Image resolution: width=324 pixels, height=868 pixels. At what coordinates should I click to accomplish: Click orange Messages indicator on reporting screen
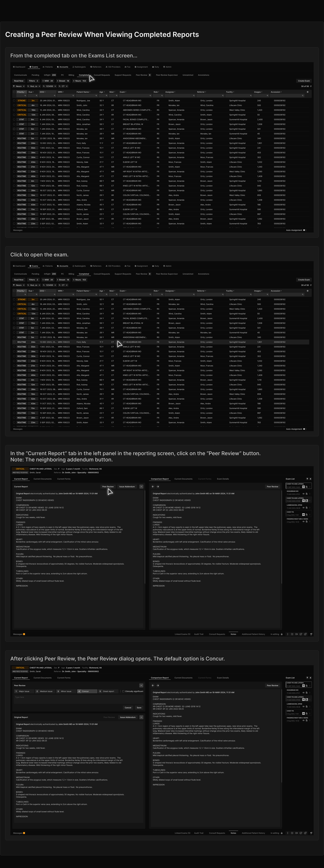click(x=24, y=634)
